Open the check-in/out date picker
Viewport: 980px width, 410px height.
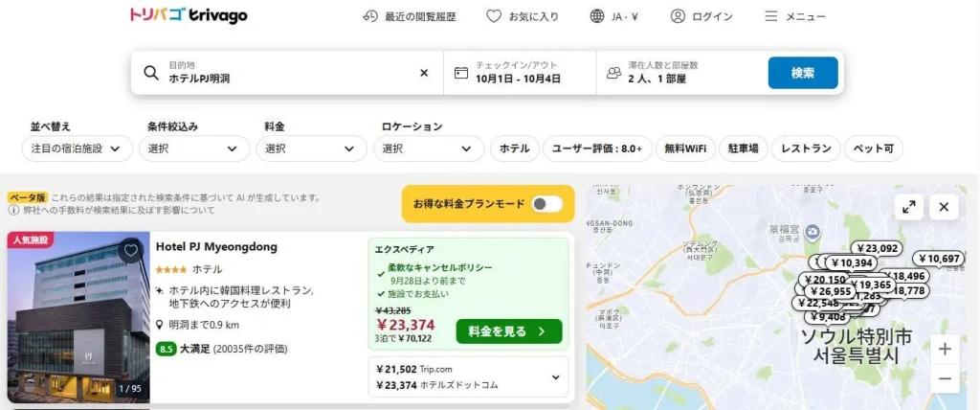click(x=520, y=73)
